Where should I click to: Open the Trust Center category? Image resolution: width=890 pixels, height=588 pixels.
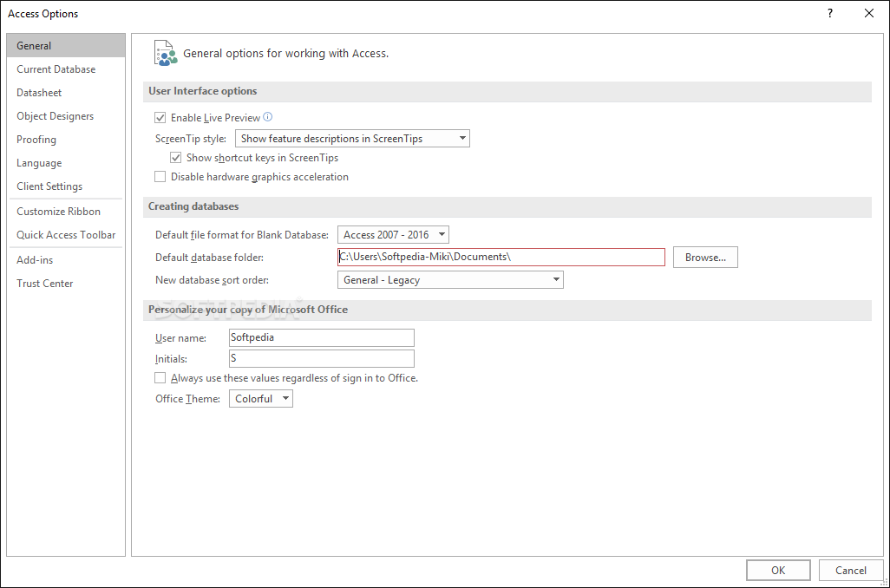[x=66, y=284]
